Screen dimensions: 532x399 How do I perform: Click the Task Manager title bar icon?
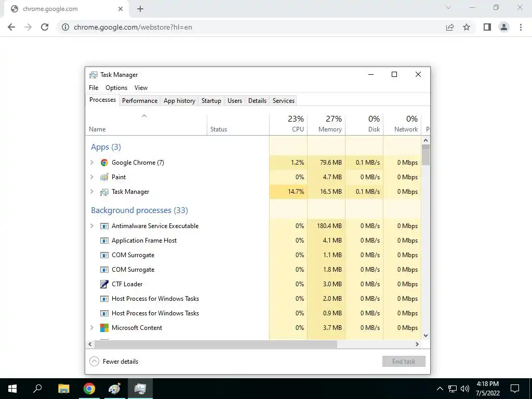(94, 75)
